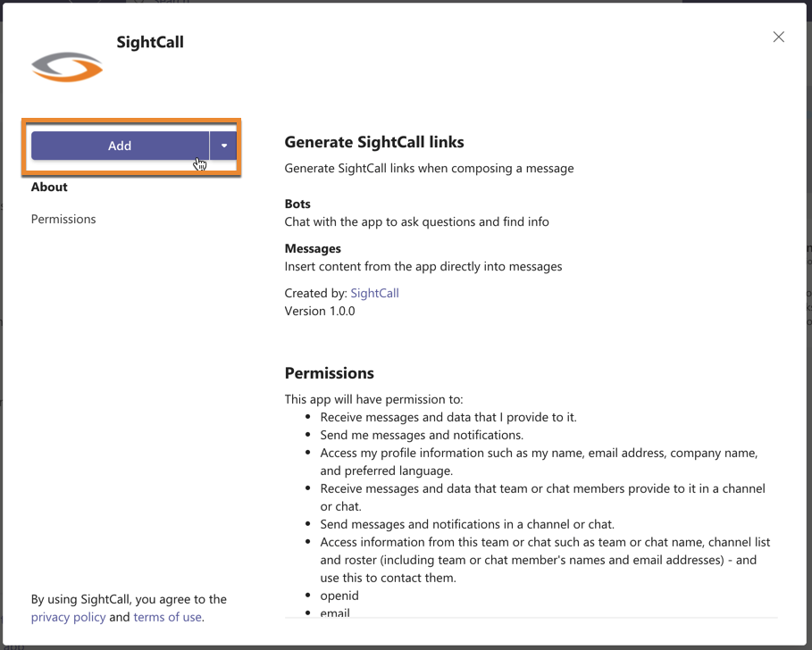Click the Version 1.0.0 text
This screenshot has height=650, width=812.
320,311
